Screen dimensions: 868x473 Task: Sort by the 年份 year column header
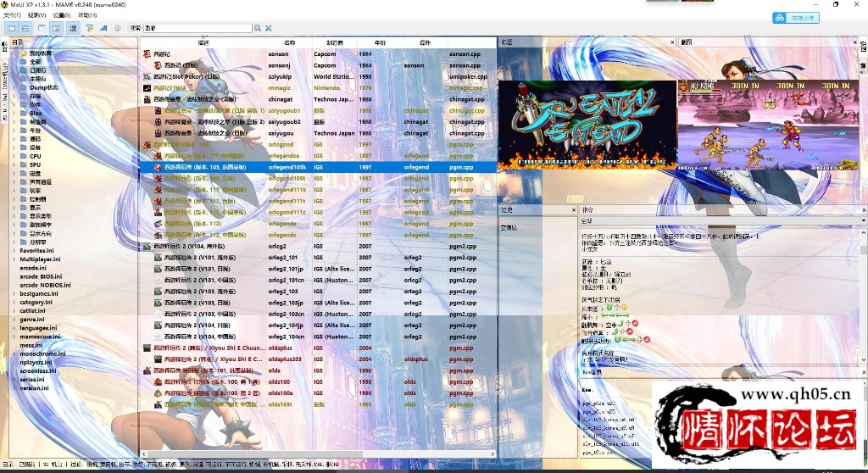(380, 42)
